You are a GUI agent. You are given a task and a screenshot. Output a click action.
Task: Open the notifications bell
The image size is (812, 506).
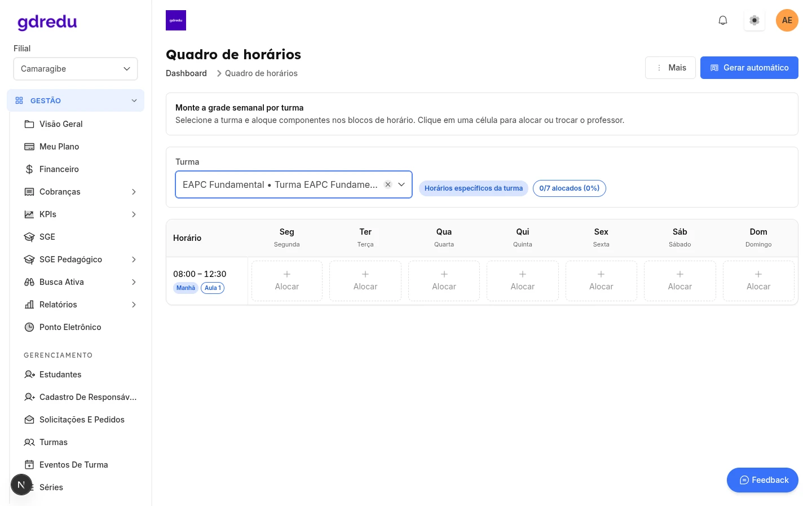(x=722, y=20)
